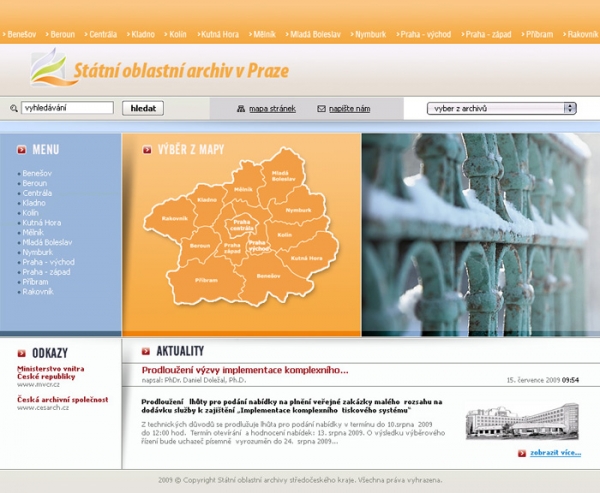
Task: Open Praha - západ in left MENU list
Action: pyautogui.click(x=46, y=272)
